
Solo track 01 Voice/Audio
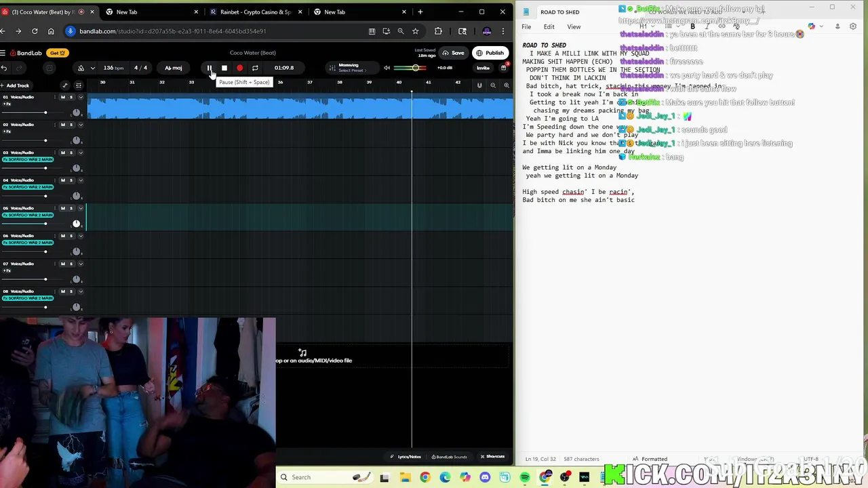click(x=71, y=97)
